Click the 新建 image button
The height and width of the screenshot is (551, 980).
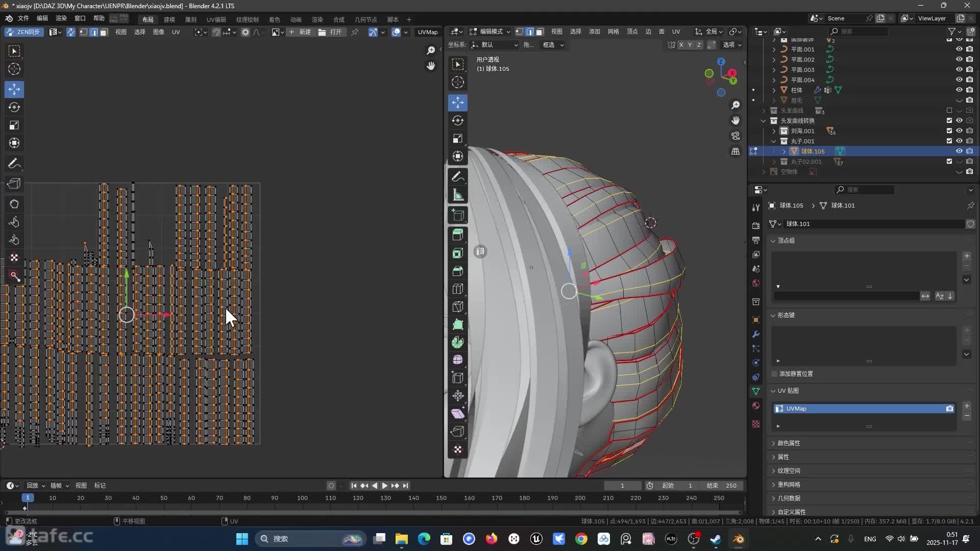[x=300, y=32]
